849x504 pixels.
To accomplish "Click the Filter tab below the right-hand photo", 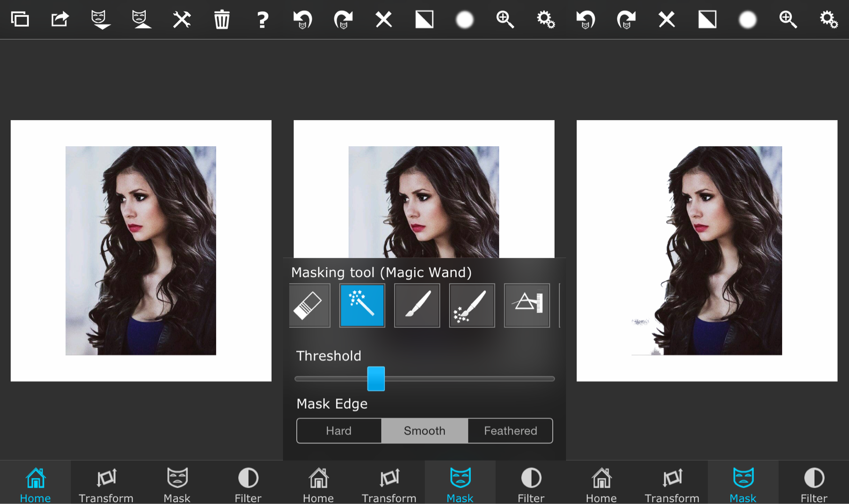I will point(814,483).
